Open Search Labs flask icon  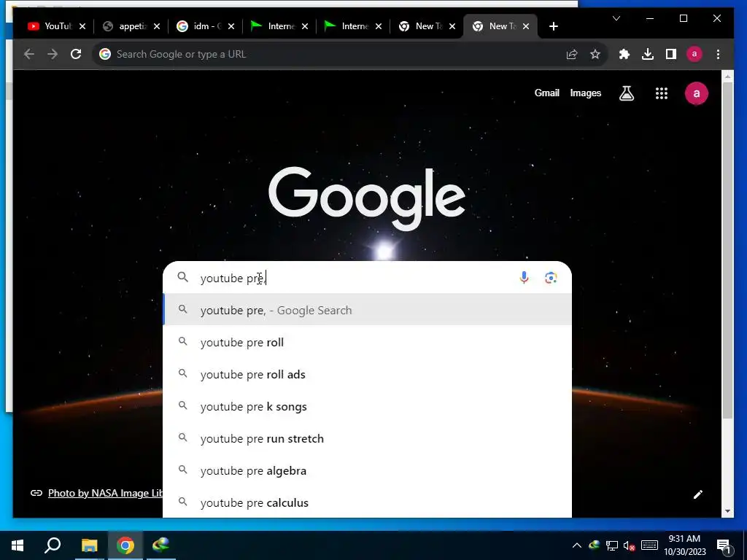click(627, 93)
